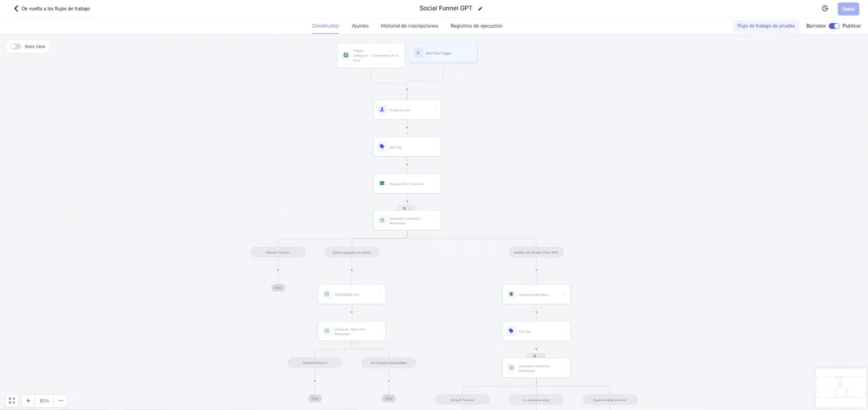
Task: Toggle Borrador/Publicar publish switch
Action: click(834, 26)
